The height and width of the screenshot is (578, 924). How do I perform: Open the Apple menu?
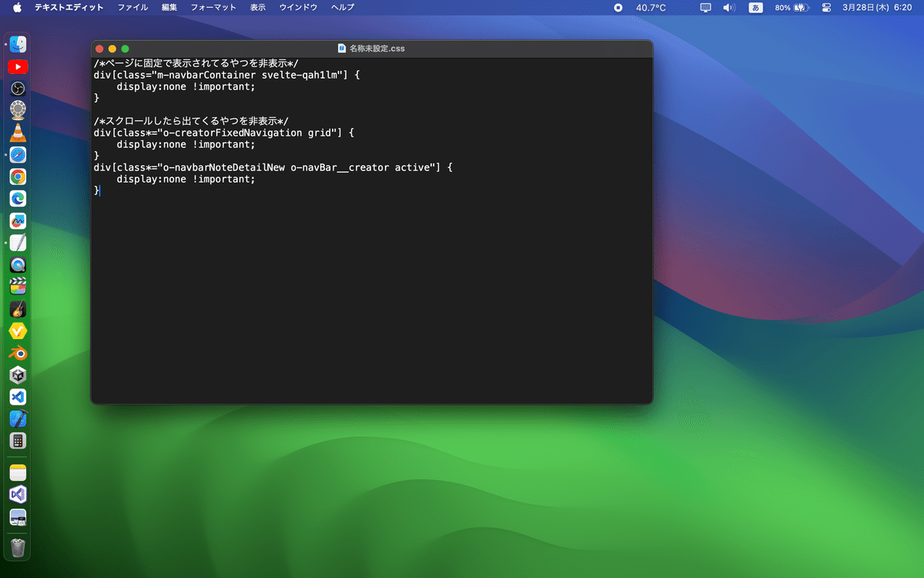coord(17,7)
